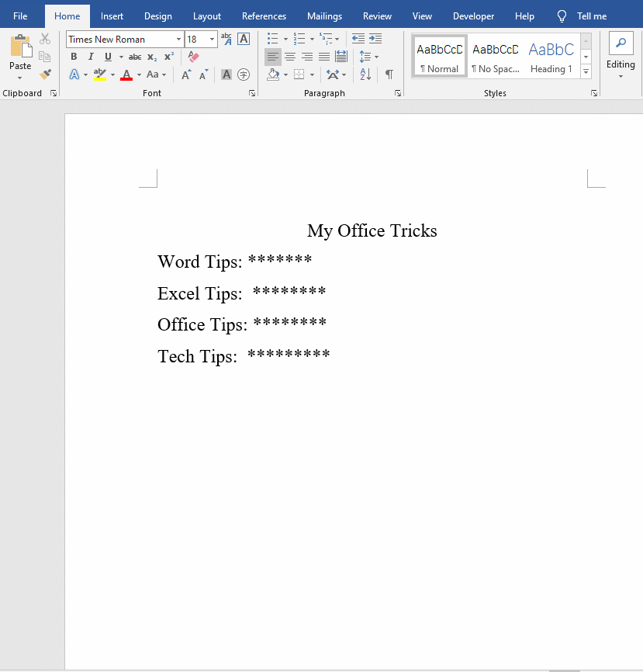643x672 pixels.
Task: Toggle Show/Hide paragraph marks
Action: 389,74
